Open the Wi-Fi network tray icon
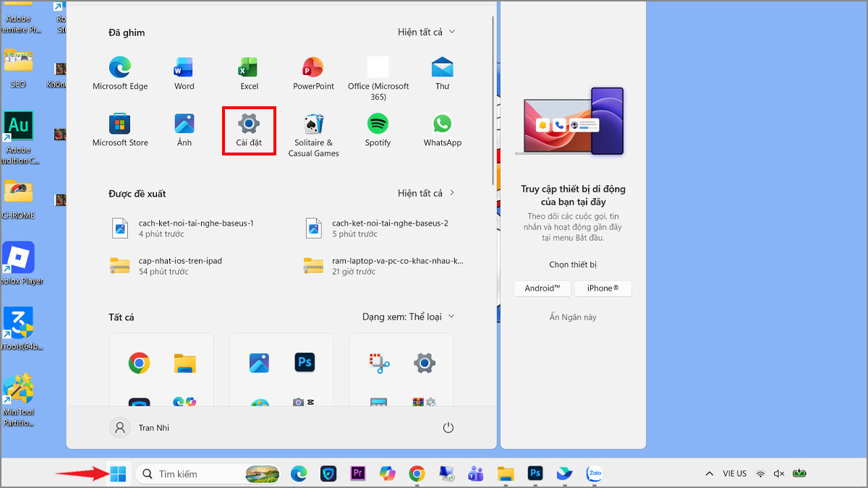The height and width of the screenshot is (488, 868). point(760,474)
